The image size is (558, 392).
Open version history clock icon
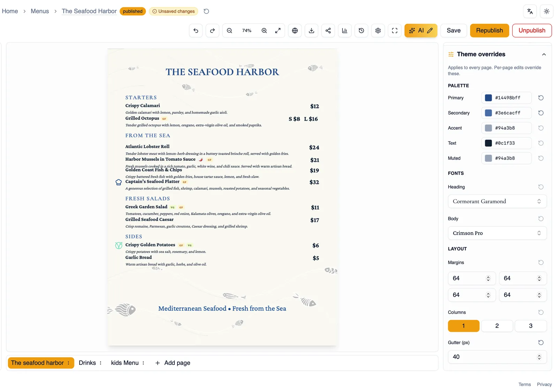[x=361, y=31]
